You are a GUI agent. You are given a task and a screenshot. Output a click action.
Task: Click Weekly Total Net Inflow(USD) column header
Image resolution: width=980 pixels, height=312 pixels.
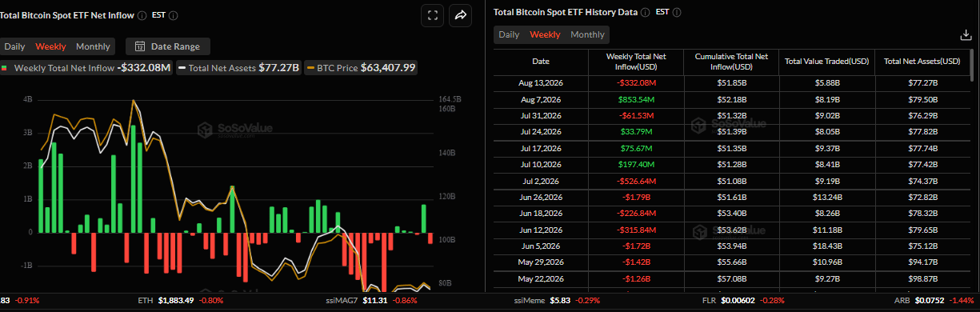tap(637, 61)
